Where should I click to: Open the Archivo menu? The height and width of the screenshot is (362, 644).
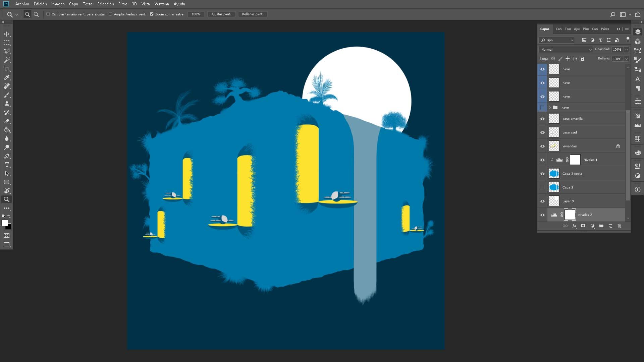point(22,4)
